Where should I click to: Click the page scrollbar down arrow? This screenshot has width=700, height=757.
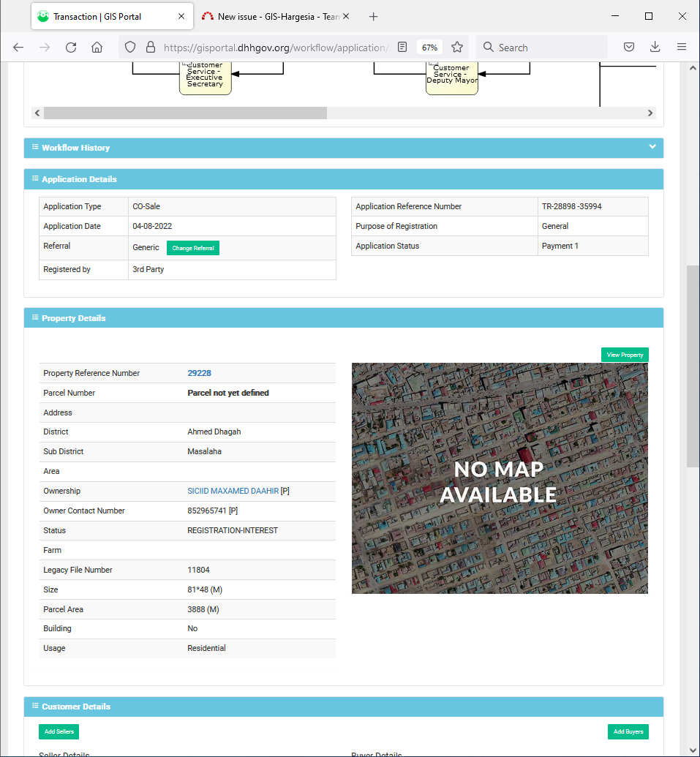[693, 750]
